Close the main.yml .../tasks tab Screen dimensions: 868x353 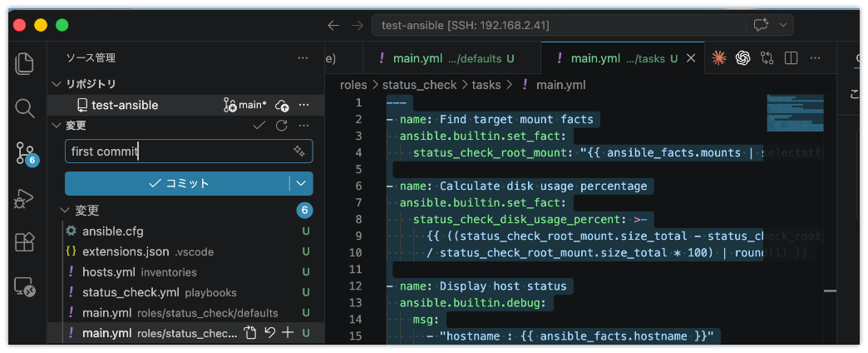[690, 58]
